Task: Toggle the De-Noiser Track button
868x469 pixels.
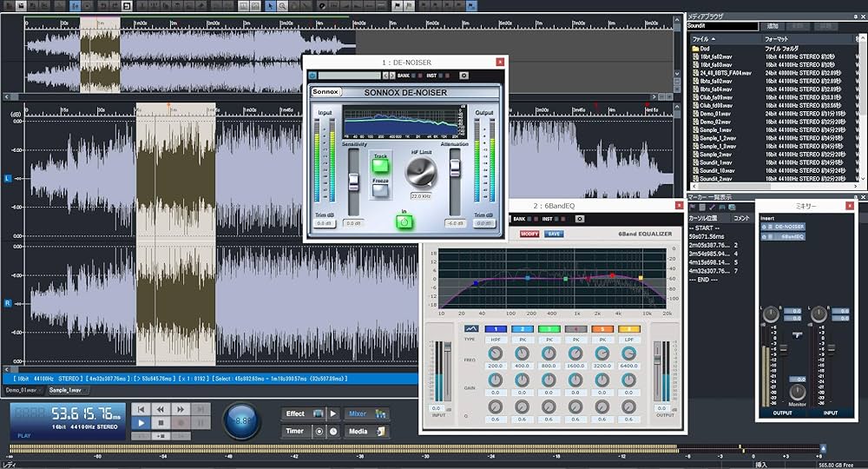Action: [380, 165]
